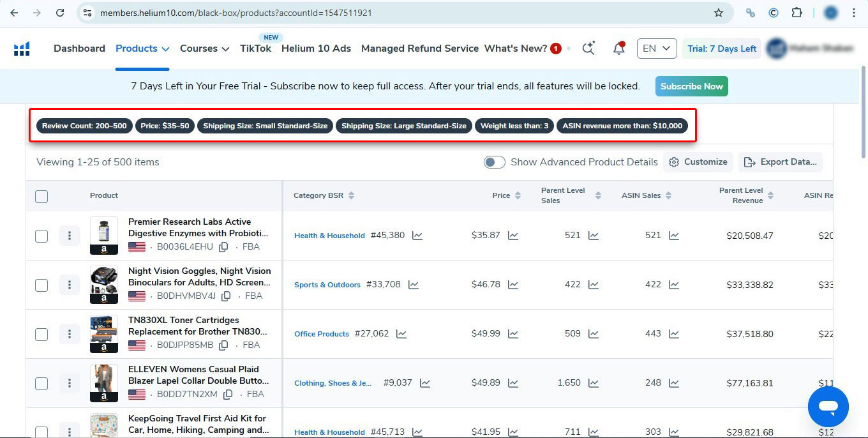The width and height of the screenshot is (868, 438).
Task: Open Managed Refund Service
Action: [x=420, y=49]
